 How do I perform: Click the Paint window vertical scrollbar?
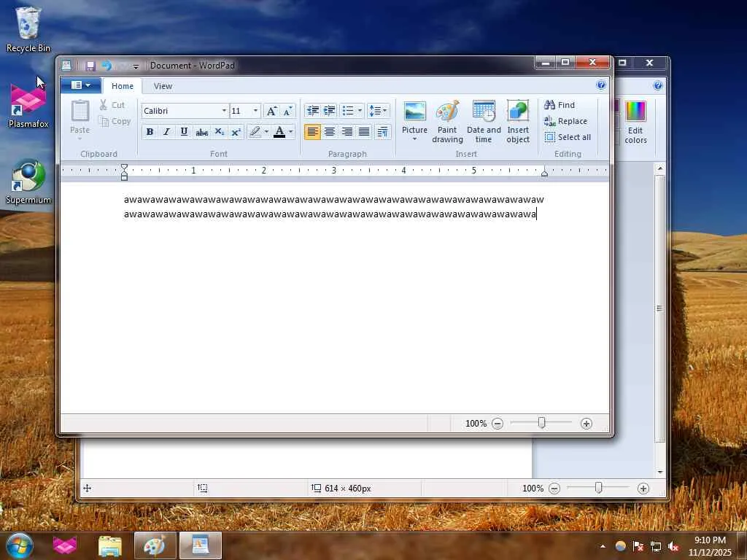pos(659,308)
